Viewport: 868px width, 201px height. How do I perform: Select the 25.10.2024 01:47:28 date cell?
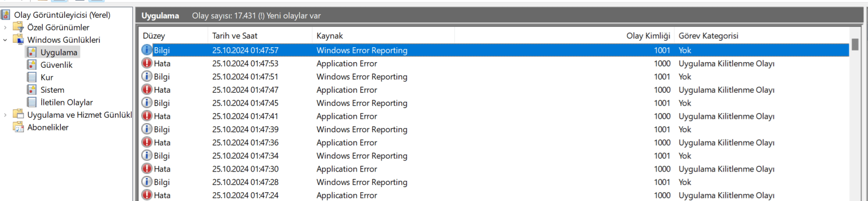245,182
